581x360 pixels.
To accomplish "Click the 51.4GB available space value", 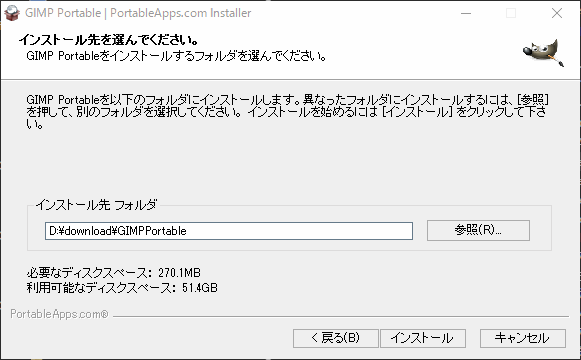I will coord(200,288).
